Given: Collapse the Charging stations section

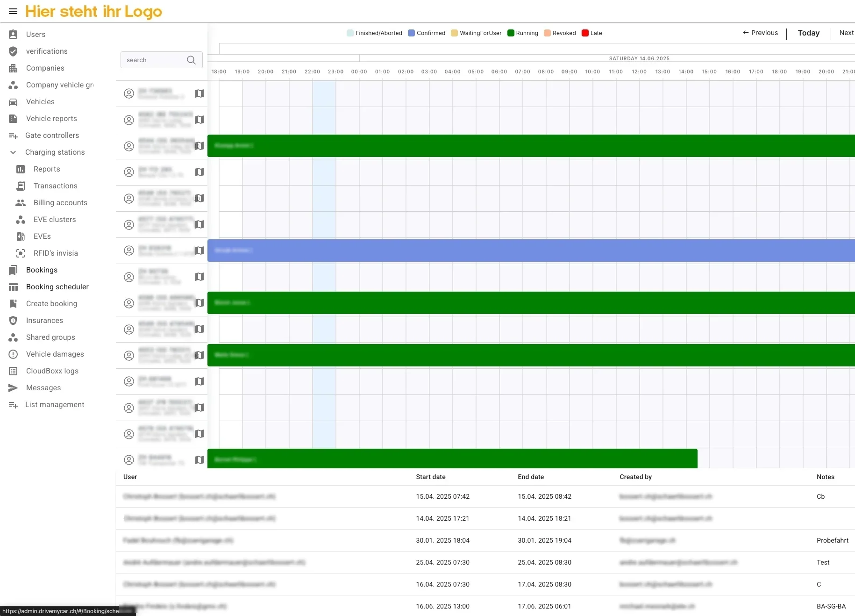Looking at the screenshot, I should (13, 152).
